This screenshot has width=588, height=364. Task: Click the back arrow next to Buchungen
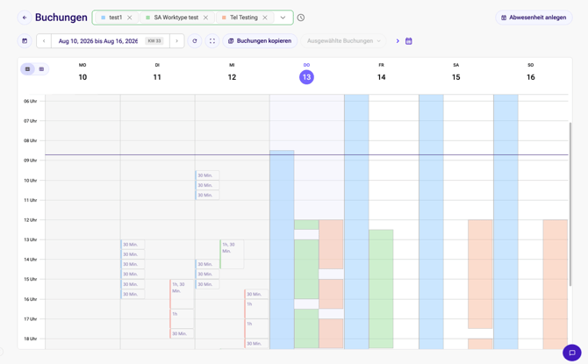pos(25,18)
